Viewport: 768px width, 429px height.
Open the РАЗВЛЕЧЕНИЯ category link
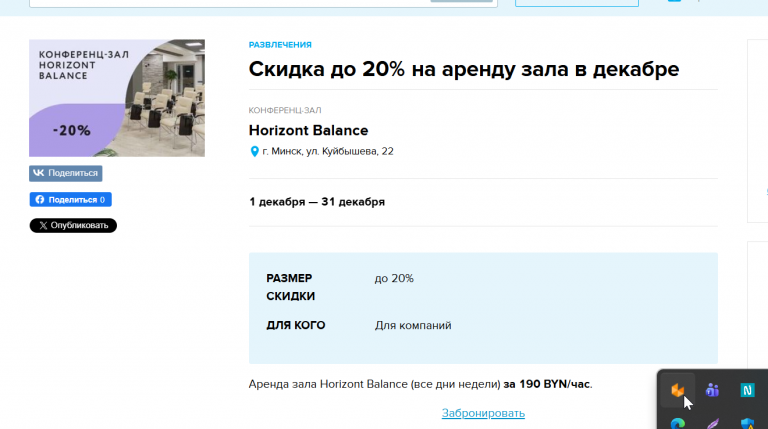[280, 45]
